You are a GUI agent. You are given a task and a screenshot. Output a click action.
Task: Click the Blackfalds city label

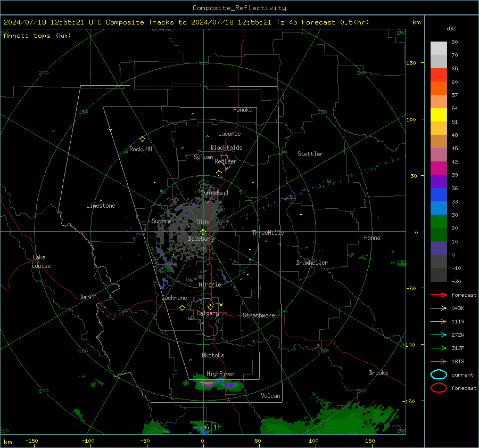click(x=226, y=148)
